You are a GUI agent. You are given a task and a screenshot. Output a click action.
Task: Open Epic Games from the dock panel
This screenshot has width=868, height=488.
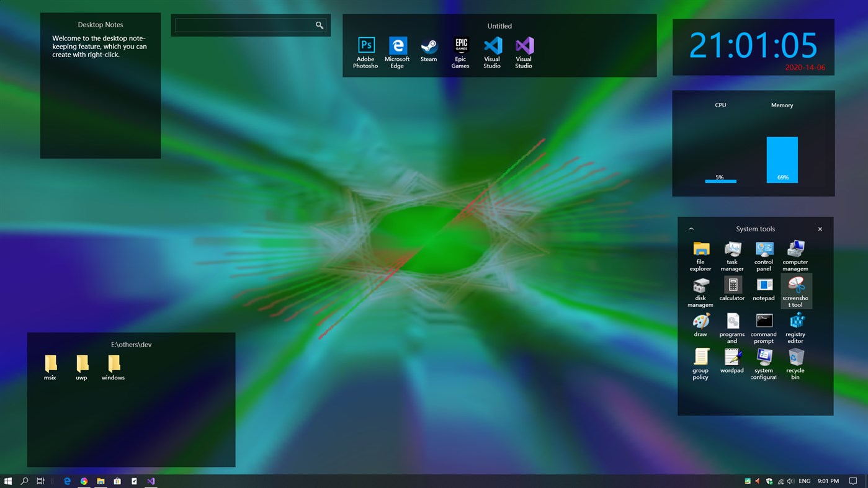point(460,45)
